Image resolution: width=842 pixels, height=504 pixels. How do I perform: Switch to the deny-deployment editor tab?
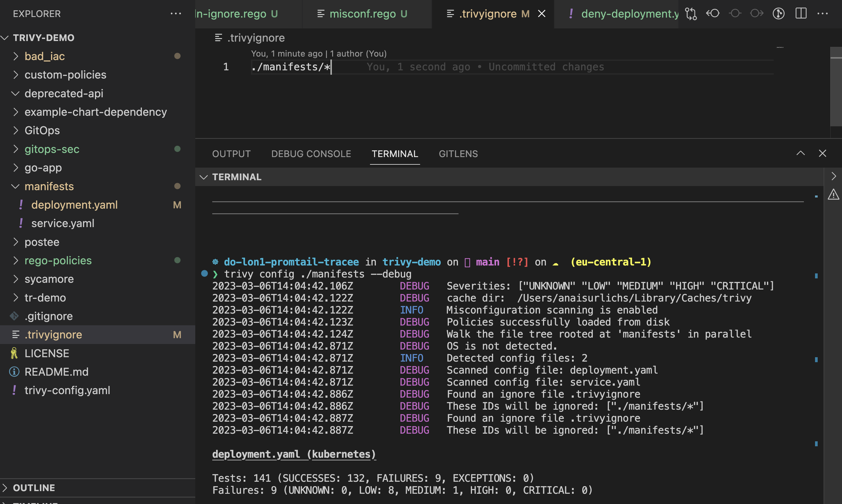pyautogui.click(x=616, y=13)
